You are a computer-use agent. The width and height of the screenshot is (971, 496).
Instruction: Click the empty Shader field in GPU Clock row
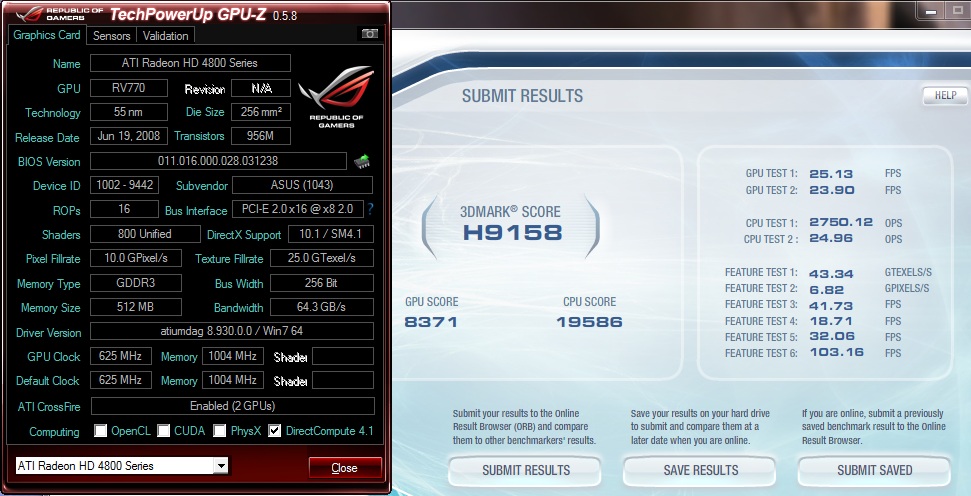click(343, 356)
